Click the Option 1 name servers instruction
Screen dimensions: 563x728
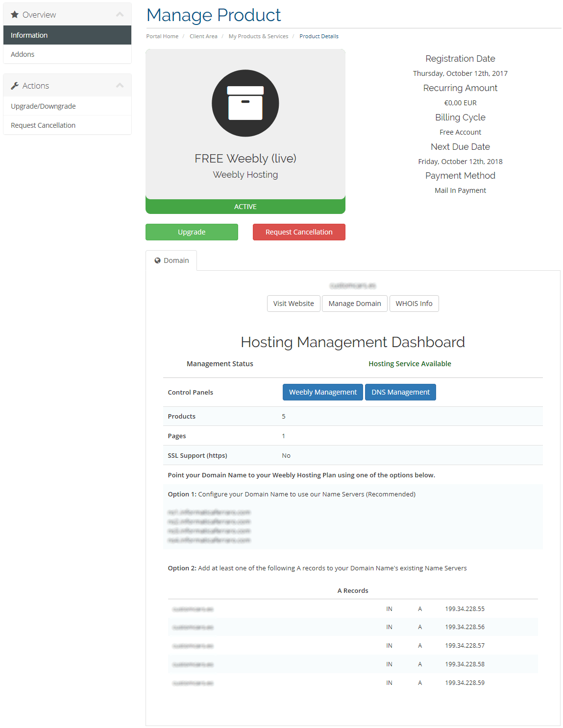point(292,494)
